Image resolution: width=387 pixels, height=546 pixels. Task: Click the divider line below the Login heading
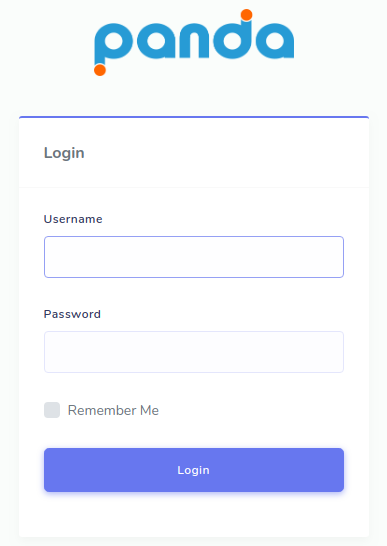pyautogui.click(x=194, y=187)
